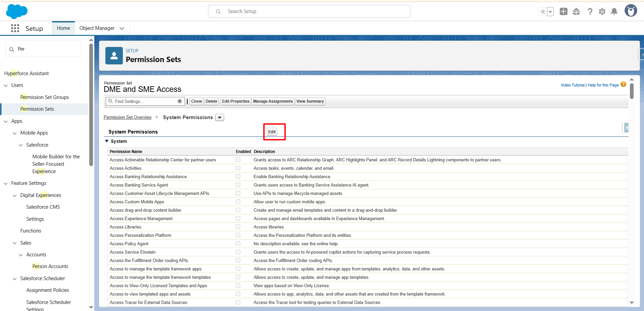
Task: Open the Help for this Page link
Action: (x=603, y=85)
